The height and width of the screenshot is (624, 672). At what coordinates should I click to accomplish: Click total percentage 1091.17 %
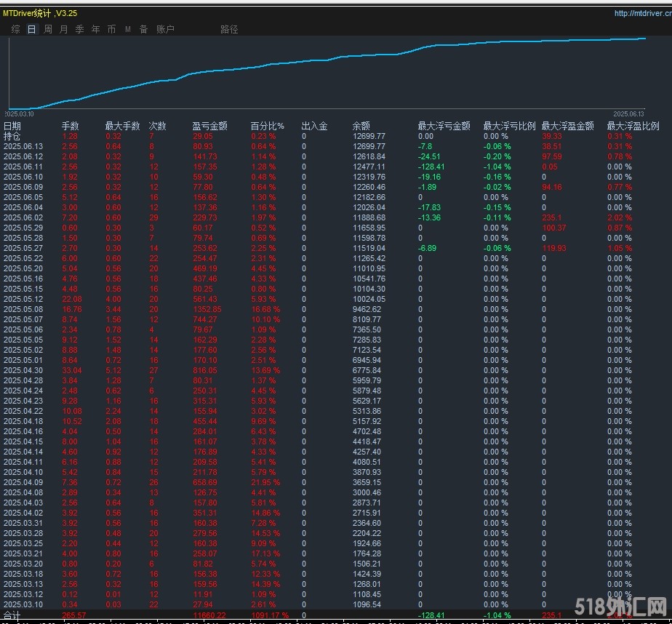click(x=270, y=616)
